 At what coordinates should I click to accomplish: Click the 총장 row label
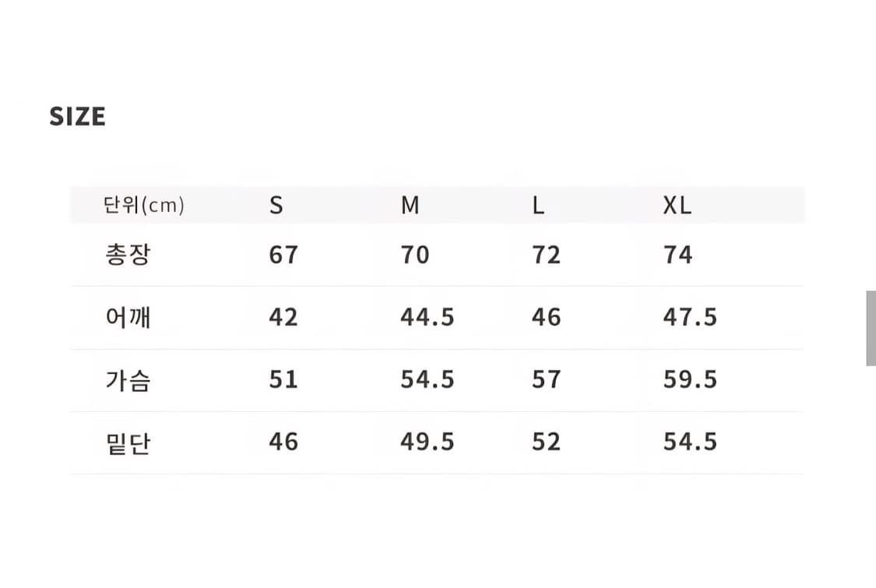coord(127,255)
